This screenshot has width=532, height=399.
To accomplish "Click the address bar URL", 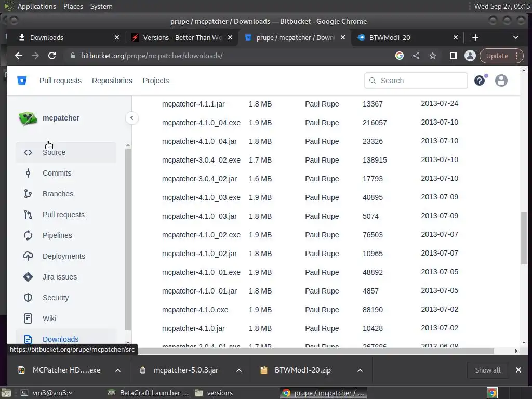I will [x=152, y=56].
